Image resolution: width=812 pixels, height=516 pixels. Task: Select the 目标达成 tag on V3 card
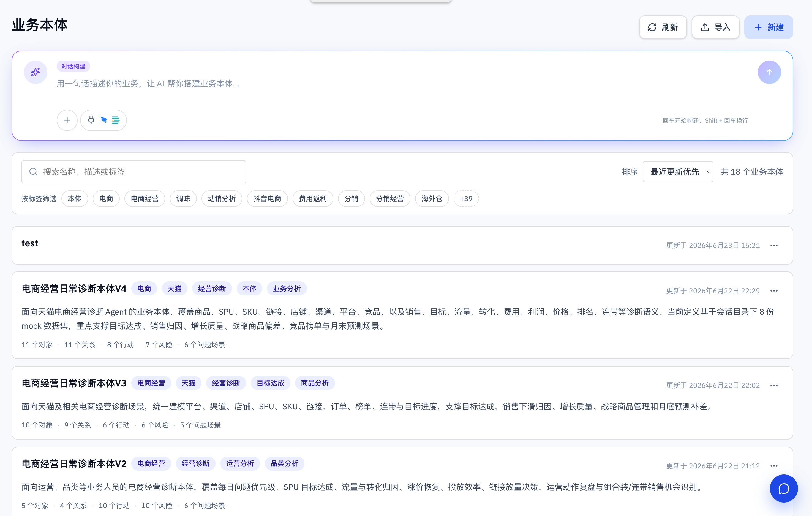[x=271, y=383]
